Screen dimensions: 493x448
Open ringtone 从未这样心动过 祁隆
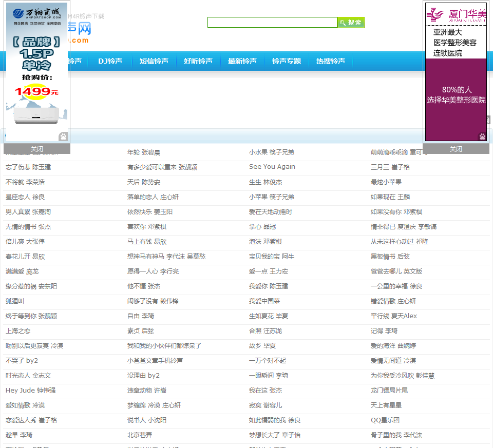click(x=400, y=242)
